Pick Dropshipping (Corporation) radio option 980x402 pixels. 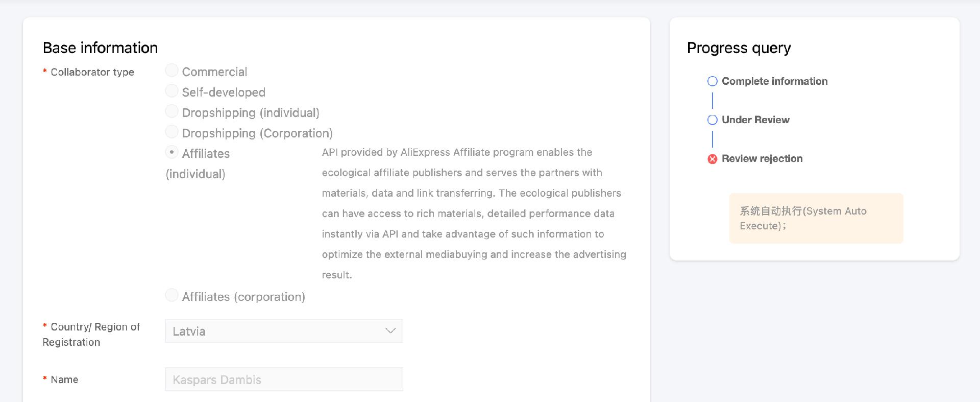click(x=172, y=132)
